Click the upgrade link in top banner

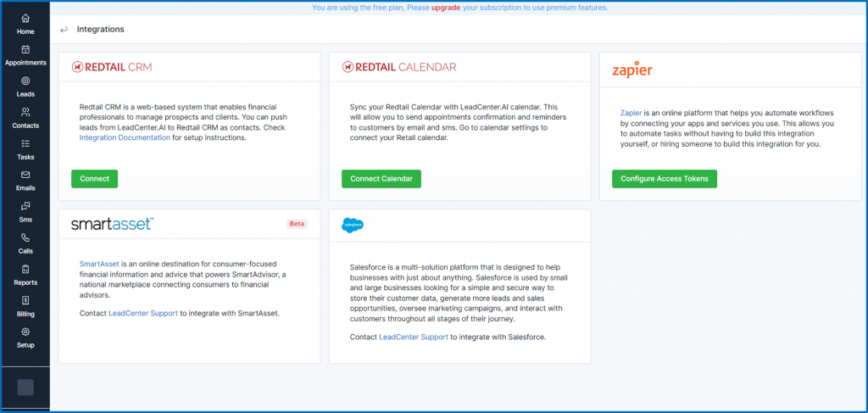[446, 8]
